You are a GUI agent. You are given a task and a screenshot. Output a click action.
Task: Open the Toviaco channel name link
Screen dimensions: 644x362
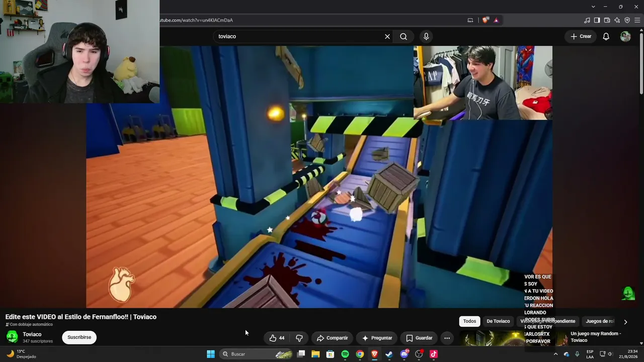32,334
